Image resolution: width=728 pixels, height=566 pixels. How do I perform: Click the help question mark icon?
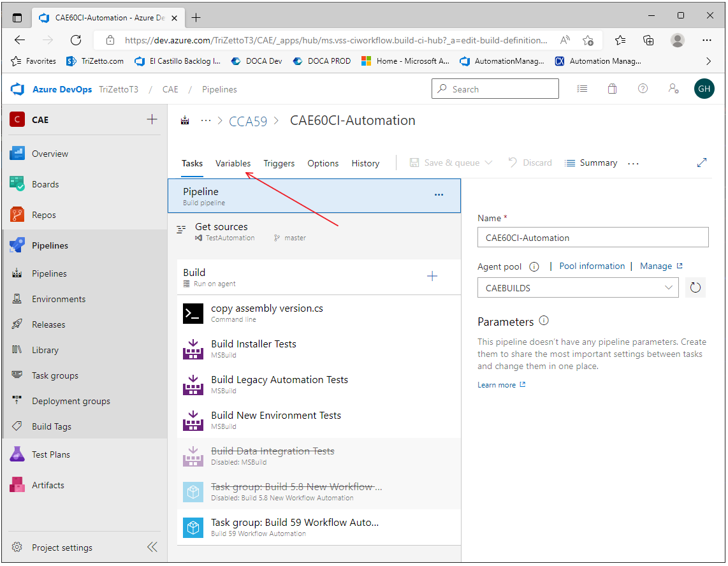click(x=643, y=89)
